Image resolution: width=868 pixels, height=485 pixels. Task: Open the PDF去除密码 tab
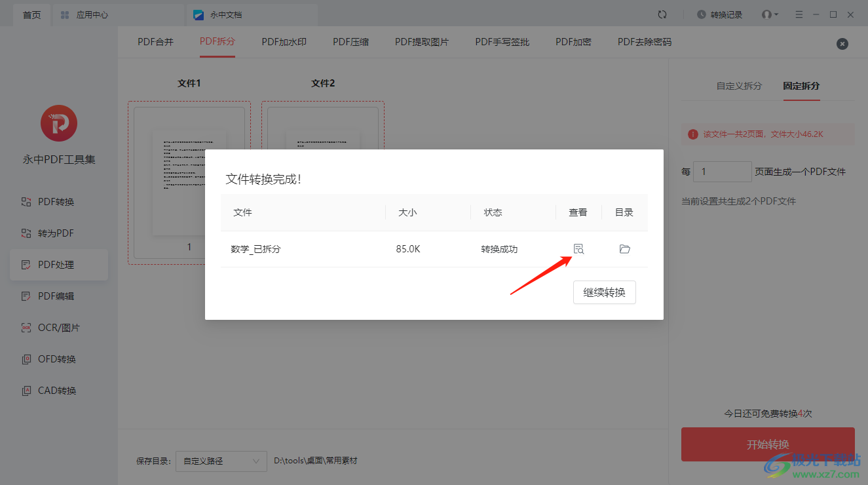pyautogui.click(x=645, y=42)
